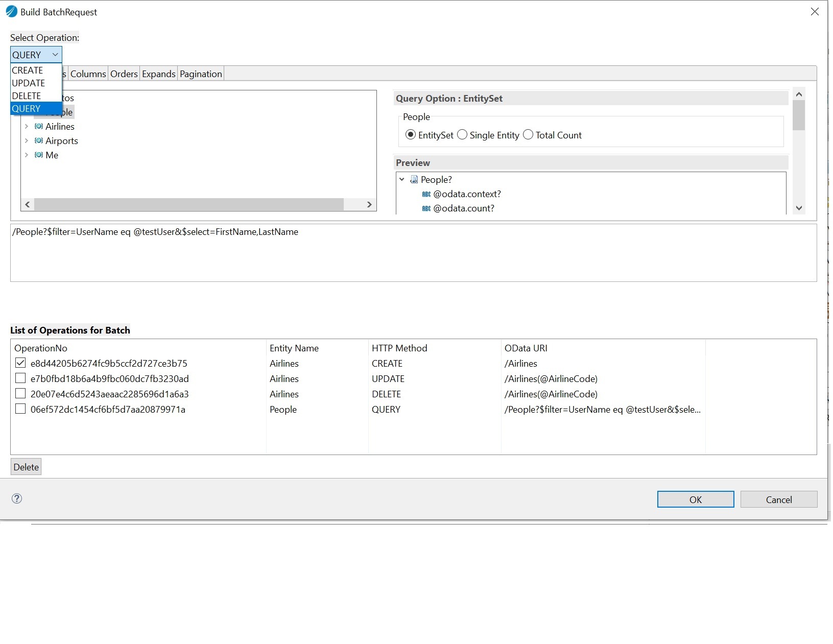Image resolution: width=833 pixels, height=644 pixels.
Task: Select the Airports entity in the tree
Action: coord(62,140)
